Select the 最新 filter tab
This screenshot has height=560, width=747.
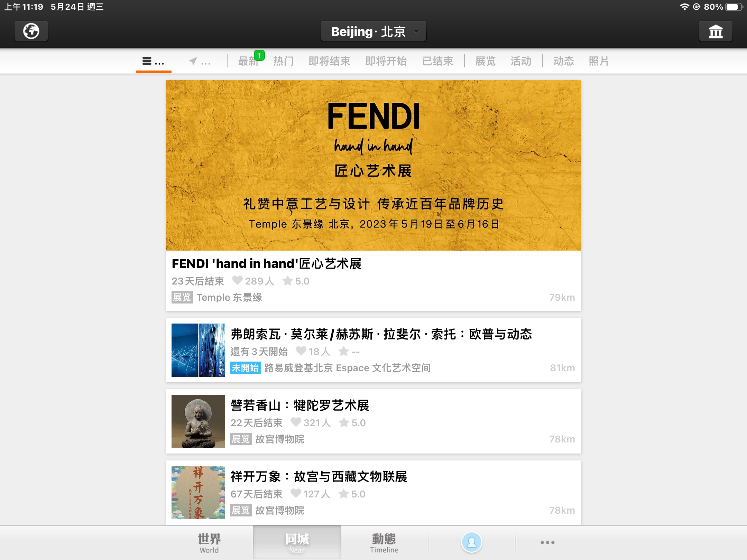[248, 61]
